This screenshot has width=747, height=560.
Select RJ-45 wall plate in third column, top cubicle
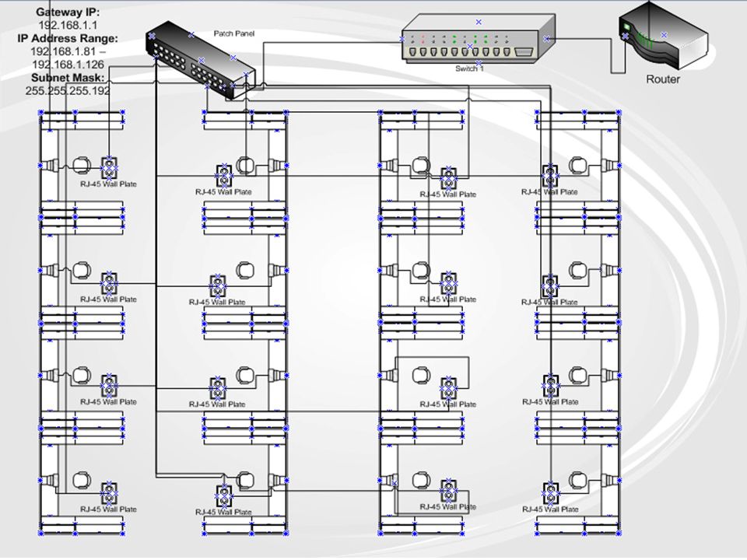click(448, 178)
